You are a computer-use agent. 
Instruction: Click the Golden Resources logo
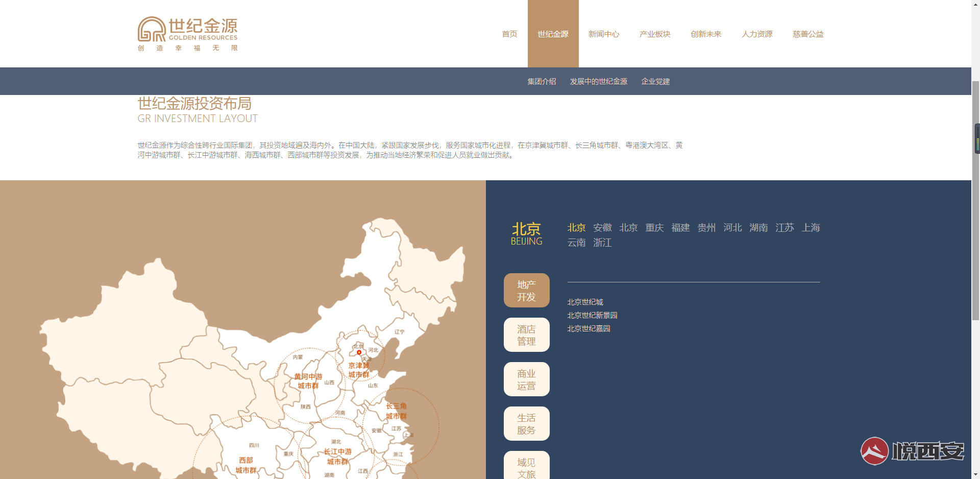click(187, 34)
